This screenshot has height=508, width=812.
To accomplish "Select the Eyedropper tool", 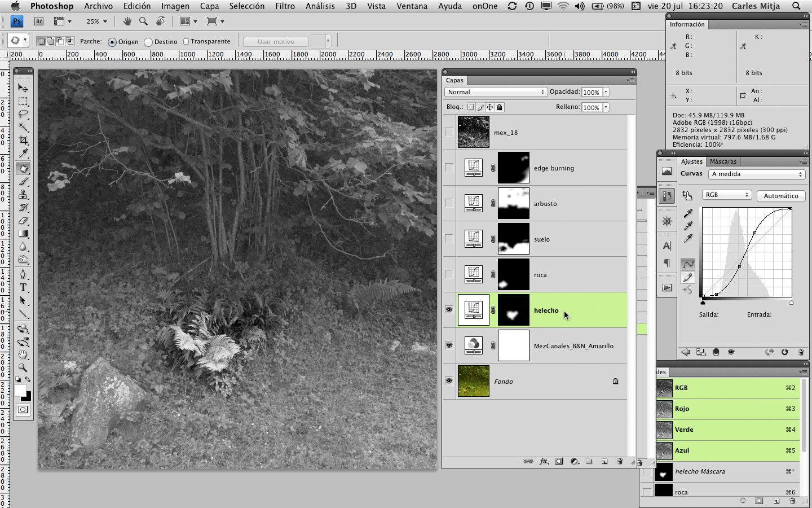I will coord(23,154).
